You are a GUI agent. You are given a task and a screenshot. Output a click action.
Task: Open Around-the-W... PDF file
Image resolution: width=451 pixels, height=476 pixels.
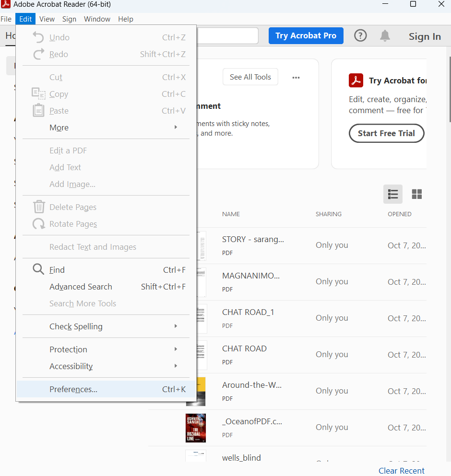click(x=251, y=385)
